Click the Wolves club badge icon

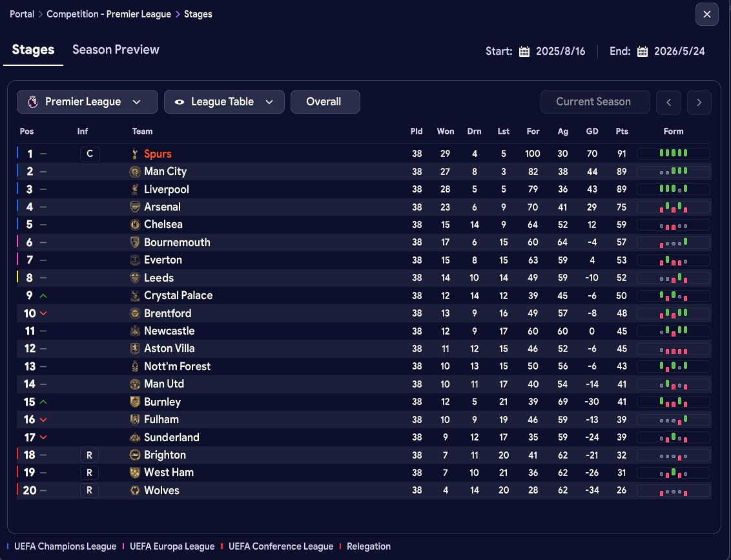point(134,490)
